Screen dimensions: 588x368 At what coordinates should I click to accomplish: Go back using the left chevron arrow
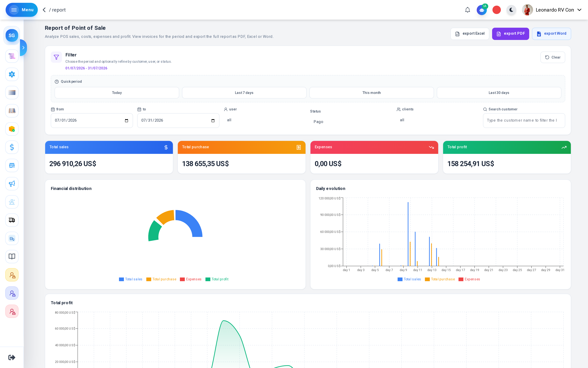coord(44,10)
